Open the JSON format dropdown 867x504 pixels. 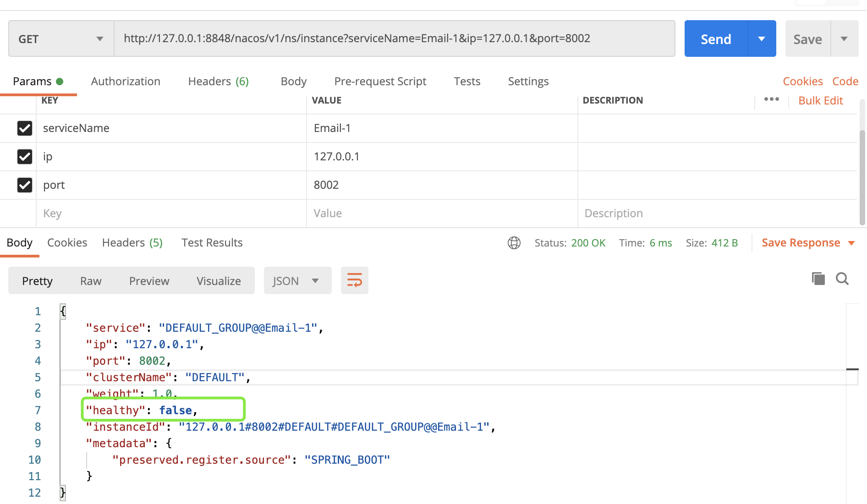pyautogui.click(x=298, y=281)
